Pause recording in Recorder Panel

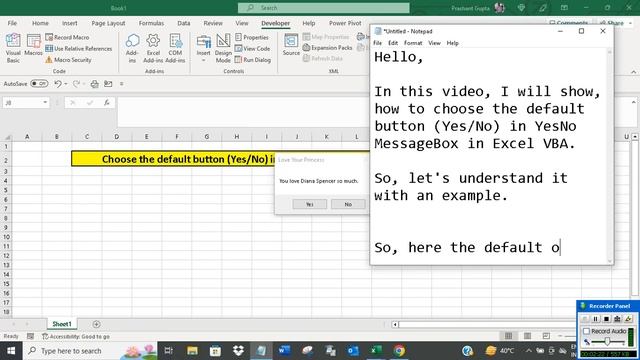(x=596, y=319)
